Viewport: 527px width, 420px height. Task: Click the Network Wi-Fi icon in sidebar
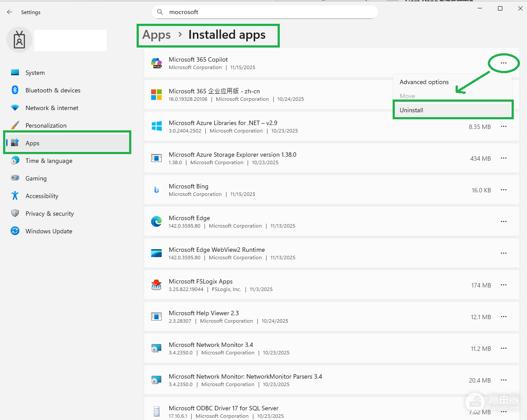coord(15,108)
